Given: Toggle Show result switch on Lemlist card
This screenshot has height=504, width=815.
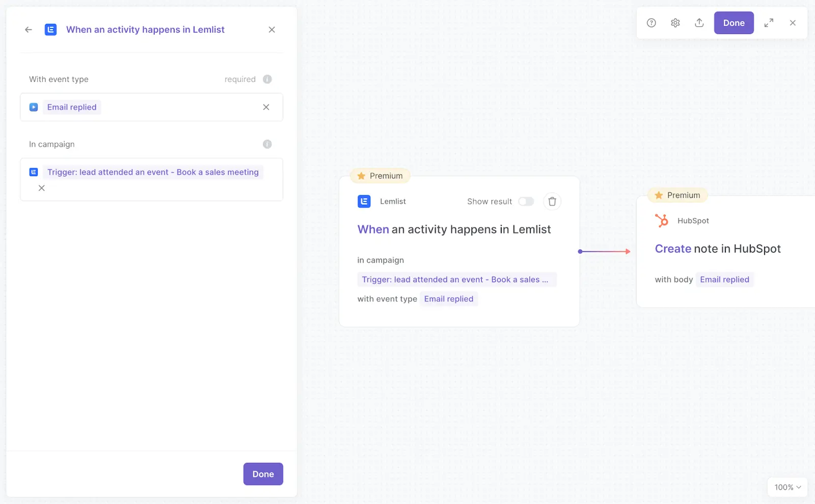Looking at the screenshot, I should [526, 202].
